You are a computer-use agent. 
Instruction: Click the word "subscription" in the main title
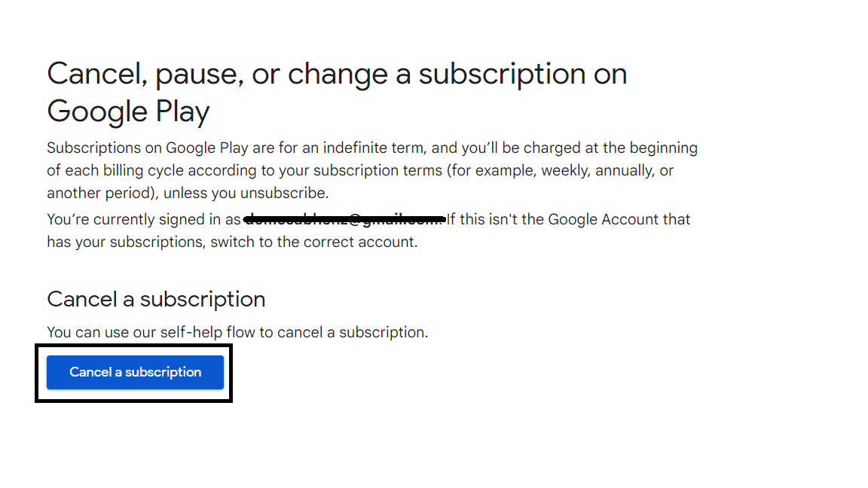[502, 74]
